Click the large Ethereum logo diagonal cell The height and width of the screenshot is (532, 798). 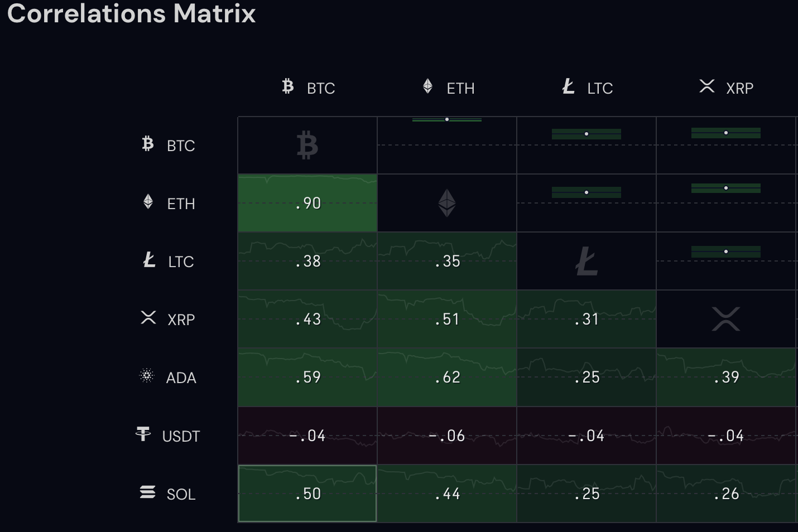click(x=447, y=203)
